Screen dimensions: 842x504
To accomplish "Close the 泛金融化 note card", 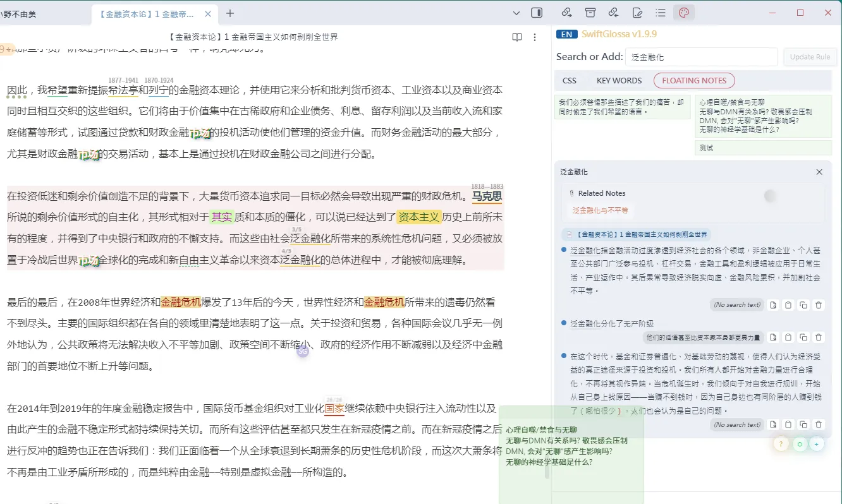I will tap(819, 172).
